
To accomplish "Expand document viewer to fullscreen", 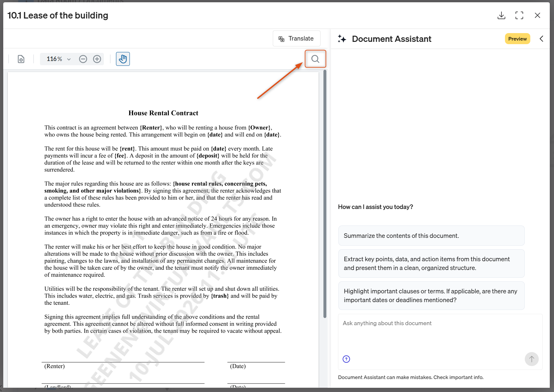I will click(x=519, y=15).
